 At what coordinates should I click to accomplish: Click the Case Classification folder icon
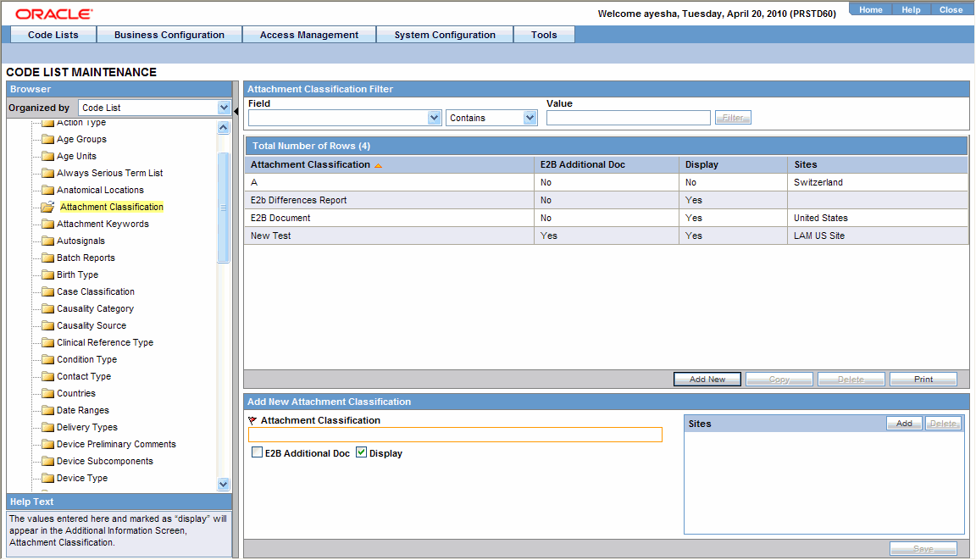point(48,291)
